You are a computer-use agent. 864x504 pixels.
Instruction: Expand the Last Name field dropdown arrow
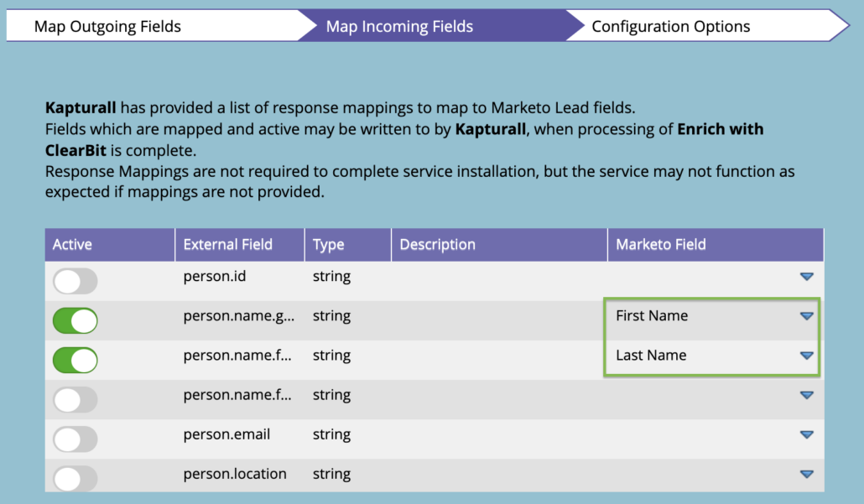(x=807, y=356)
